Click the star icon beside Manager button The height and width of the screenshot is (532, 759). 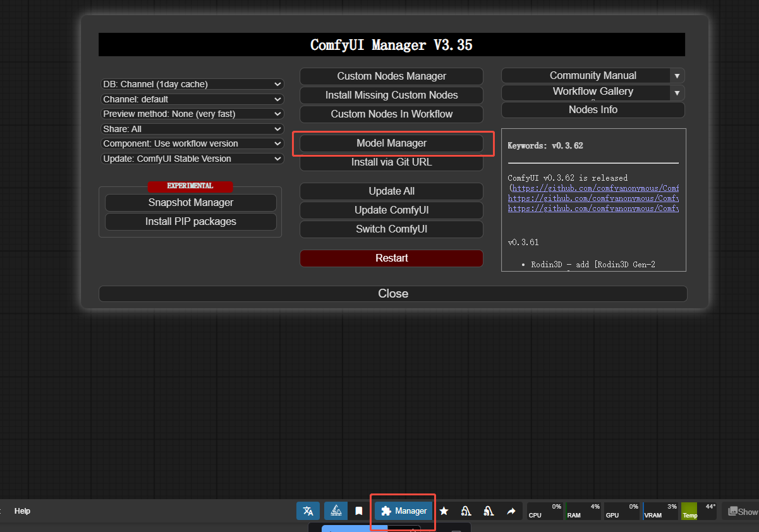click(x=444, y=511)
